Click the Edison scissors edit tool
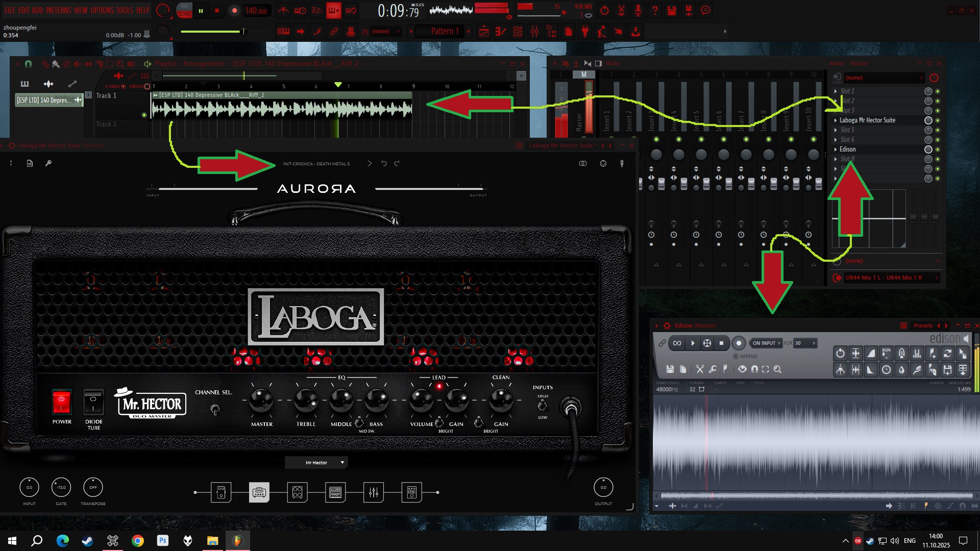This screenshot has width=980, height=551. point(700,369)
